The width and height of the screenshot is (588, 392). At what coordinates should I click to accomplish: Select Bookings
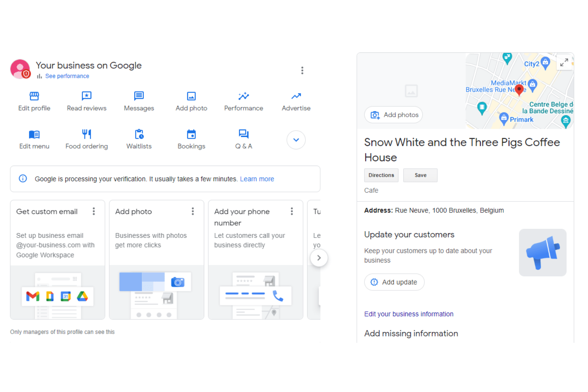coord(191,139)
